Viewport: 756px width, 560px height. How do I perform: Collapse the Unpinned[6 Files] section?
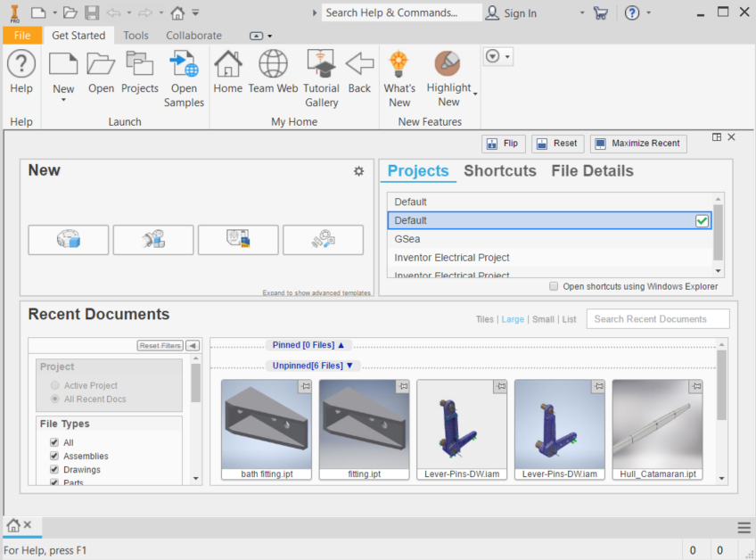349,366
